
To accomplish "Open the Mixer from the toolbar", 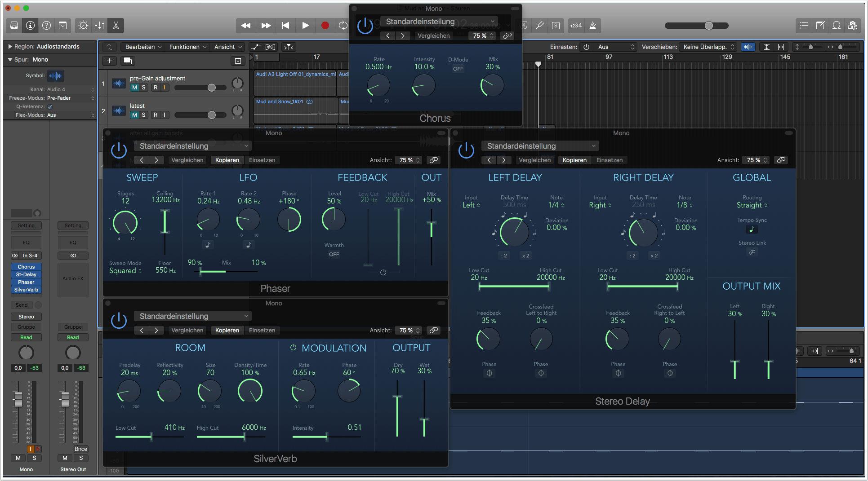I will 100,26.
